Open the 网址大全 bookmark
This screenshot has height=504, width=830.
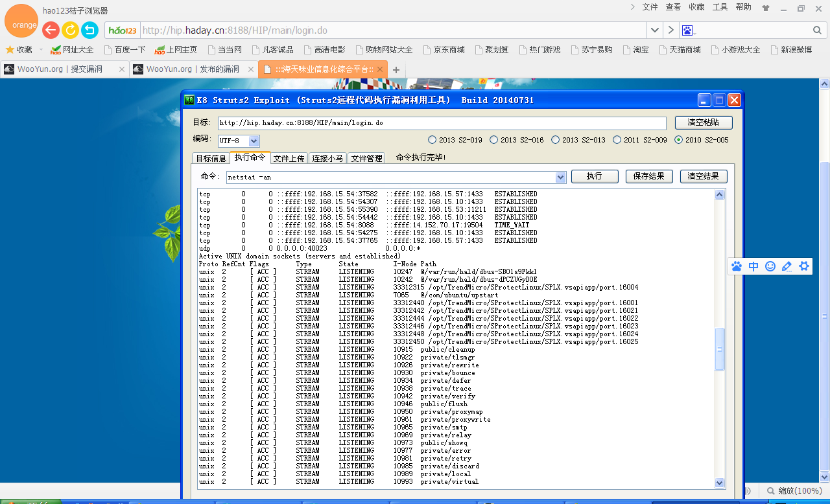pyautogui.click(x=73, y=50)
